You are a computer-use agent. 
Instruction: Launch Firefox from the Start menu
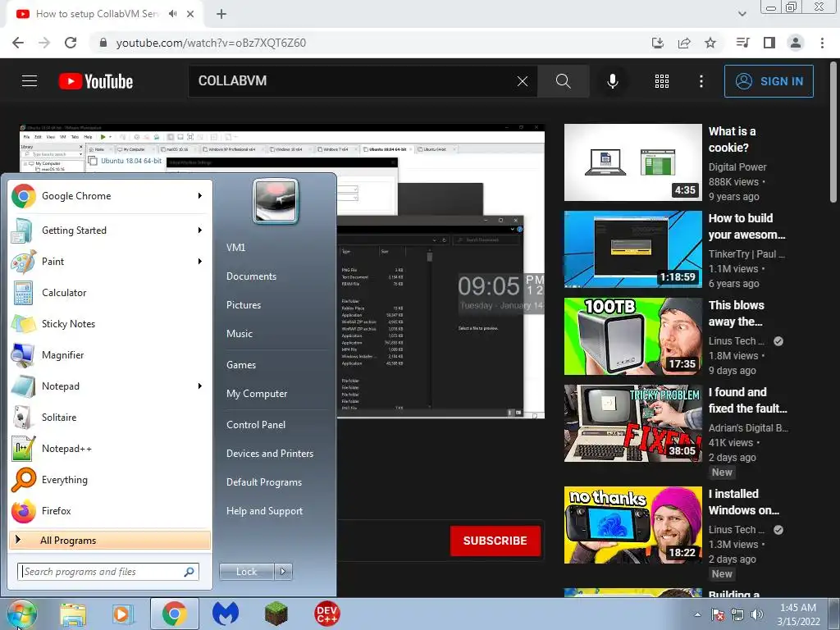pyautogui.click(x=110, y=510)
